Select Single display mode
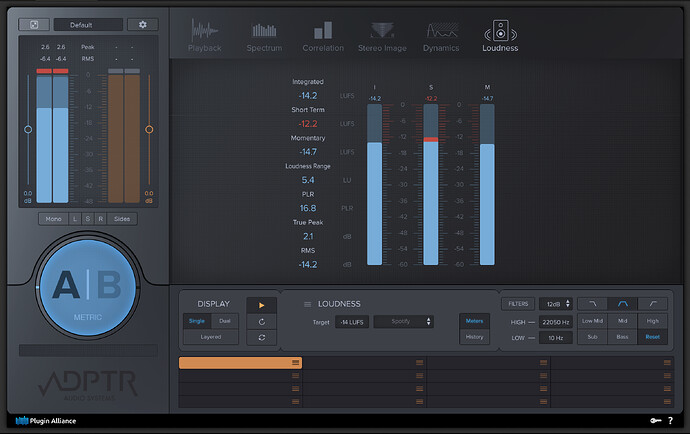 (x=197, y=321)
